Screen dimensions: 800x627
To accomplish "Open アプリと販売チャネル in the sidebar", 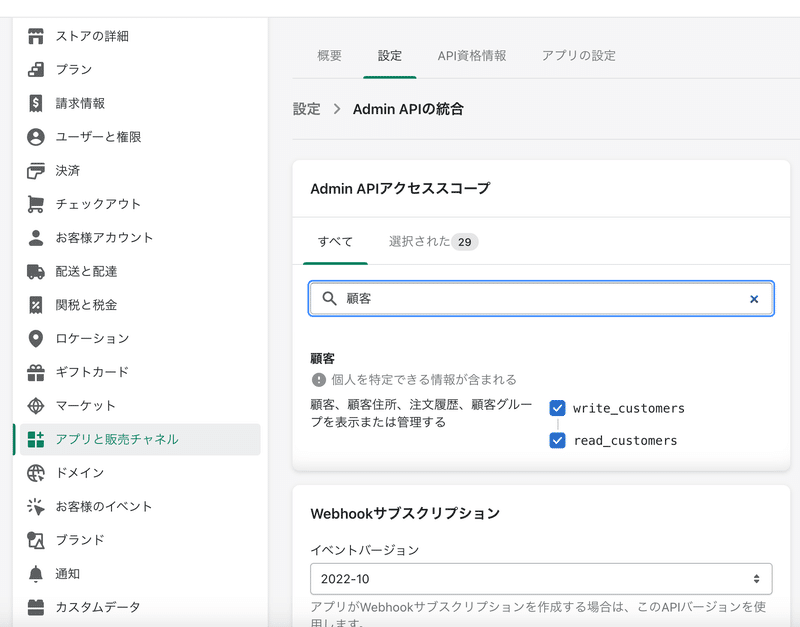I will 140,439.
